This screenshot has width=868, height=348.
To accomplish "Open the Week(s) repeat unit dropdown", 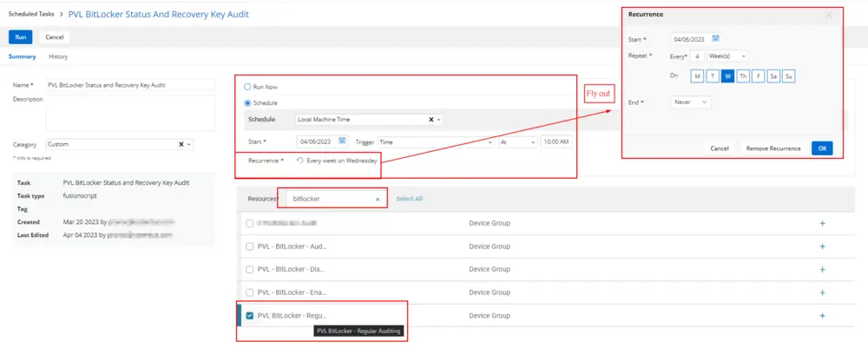I will [727, 56].
